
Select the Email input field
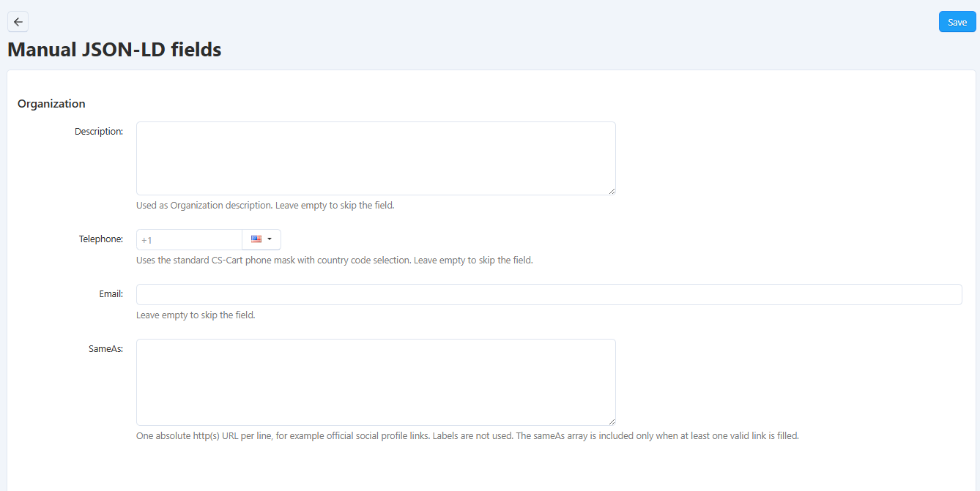[x=549, y=294]
